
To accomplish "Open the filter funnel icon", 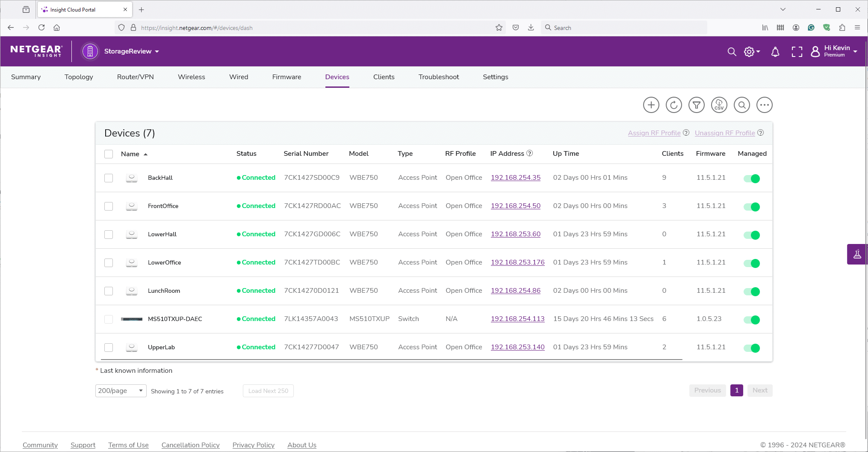I will tap(696, 105).
